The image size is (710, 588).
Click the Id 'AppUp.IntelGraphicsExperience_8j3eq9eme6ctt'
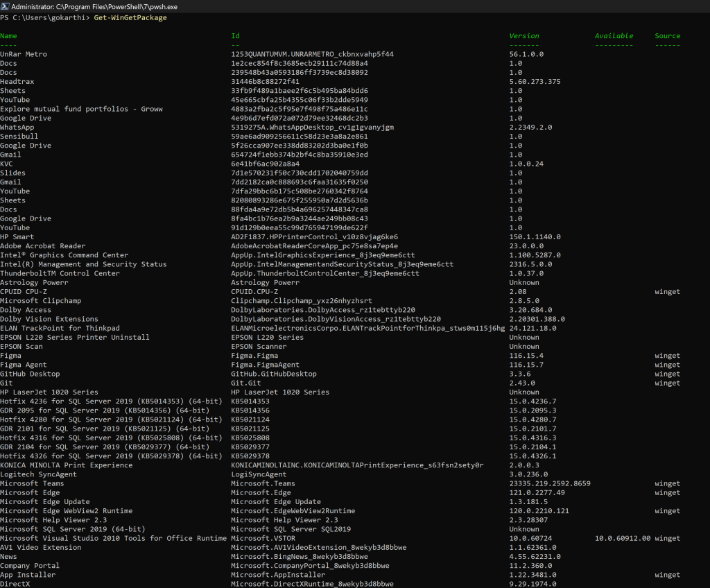click(x=323, y=255)
